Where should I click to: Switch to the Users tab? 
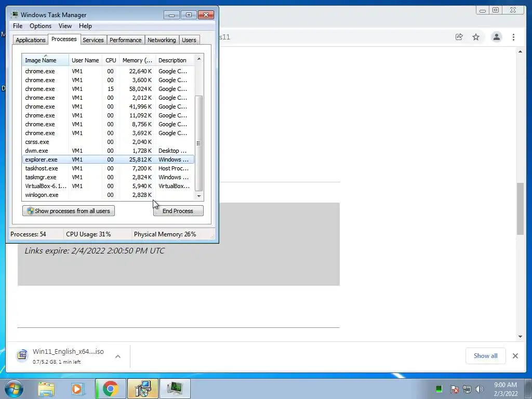click(189, 40)
